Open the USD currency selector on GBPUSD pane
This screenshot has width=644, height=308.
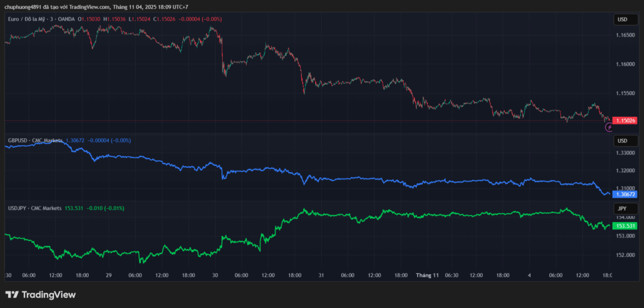pos(622,140)
